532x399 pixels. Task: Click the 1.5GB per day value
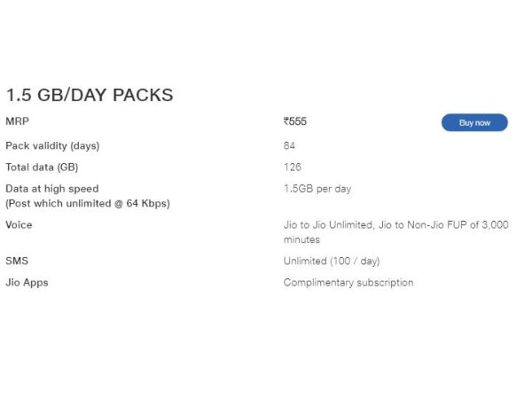(x=317, y=189)
